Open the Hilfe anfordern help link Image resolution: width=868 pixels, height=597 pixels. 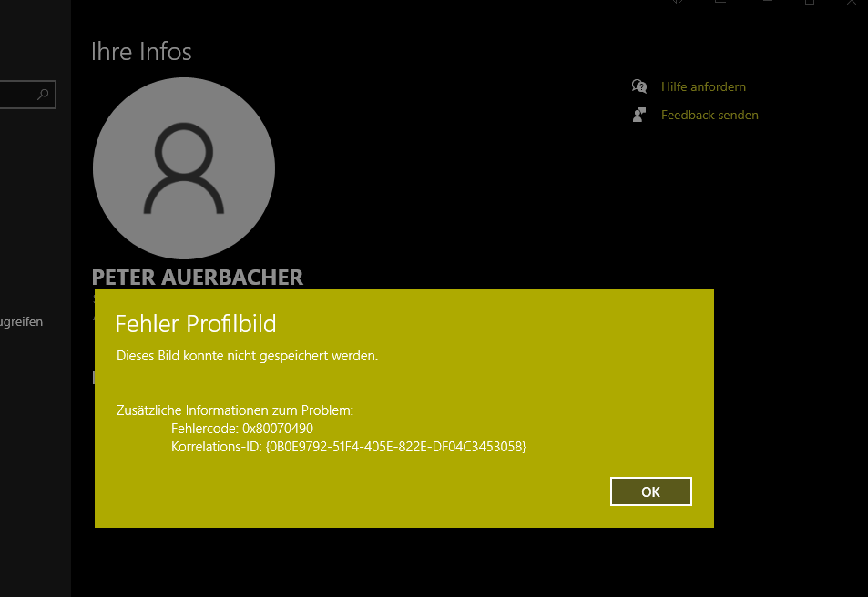(703, 86)
